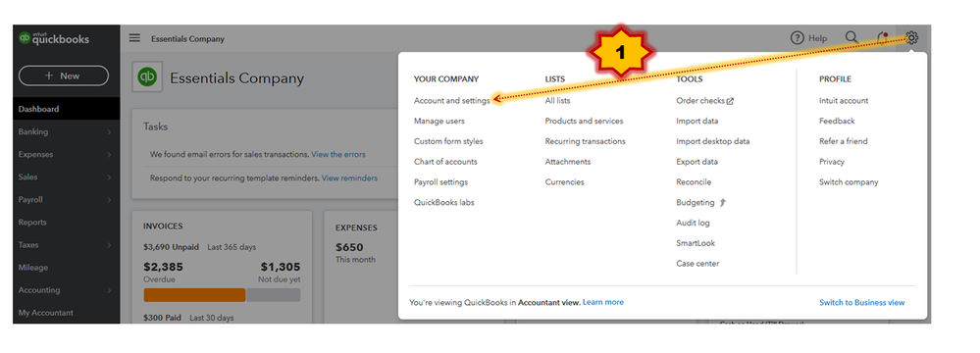Open the notifications bell icon
Screen dimensions: 980x353
pos(883,38)
